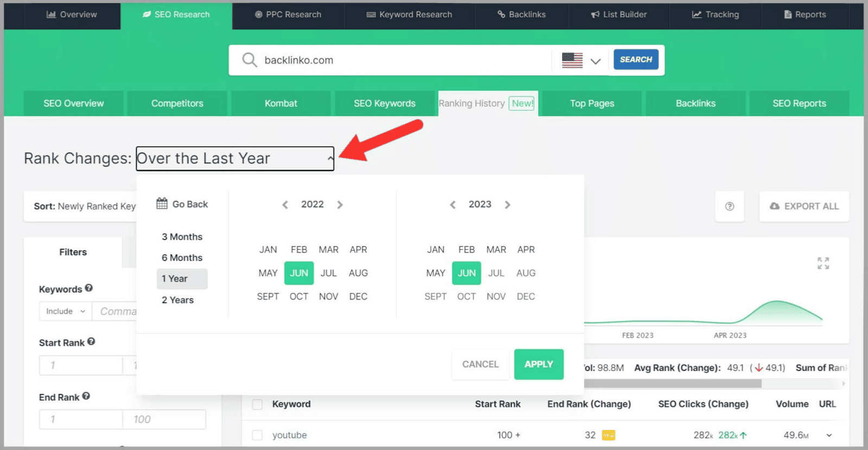This screenshot has height=450, width=868.
Task: Open the PPC Research tab
Action: click(x=288, y=15)
